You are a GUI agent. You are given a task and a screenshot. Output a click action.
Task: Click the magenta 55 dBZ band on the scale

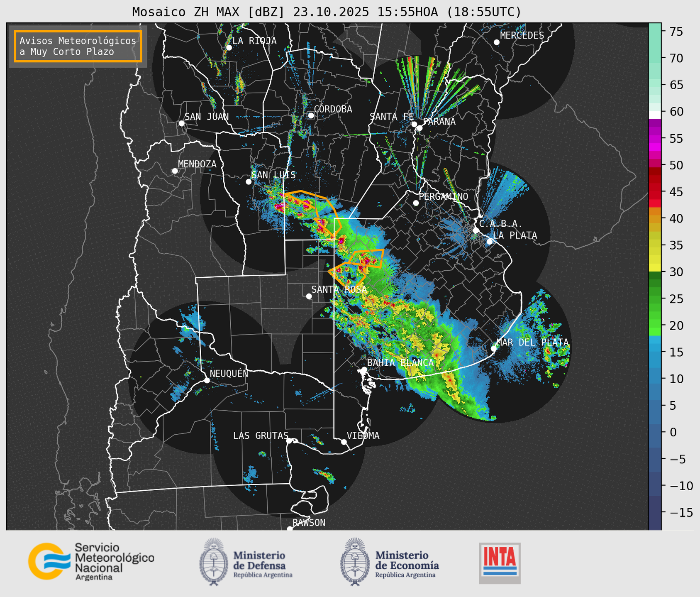655,139
